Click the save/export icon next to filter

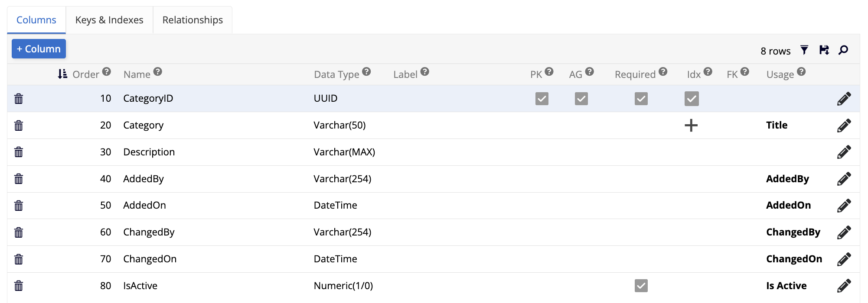point(824,50)
